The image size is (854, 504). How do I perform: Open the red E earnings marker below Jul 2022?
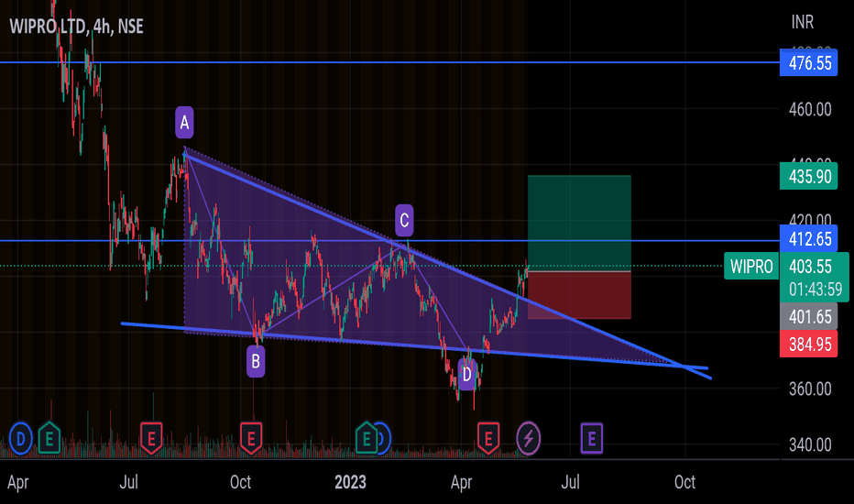(151, 438)
